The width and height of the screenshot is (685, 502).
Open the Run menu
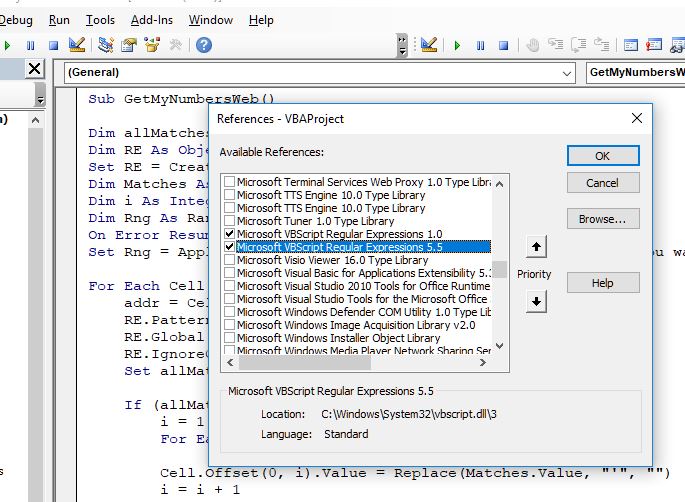[x=59, y=20]
